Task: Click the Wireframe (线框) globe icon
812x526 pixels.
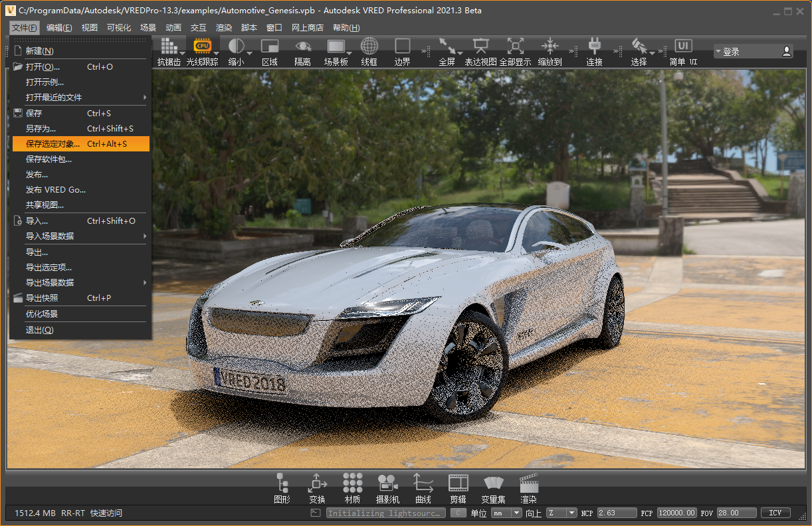Action: click(369, 46)
